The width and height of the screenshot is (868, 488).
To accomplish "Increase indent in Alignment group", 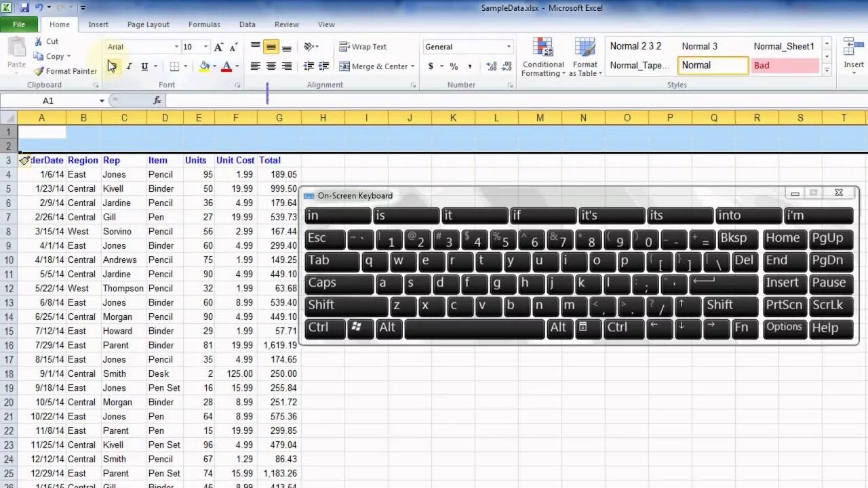I will pos(324,66).
